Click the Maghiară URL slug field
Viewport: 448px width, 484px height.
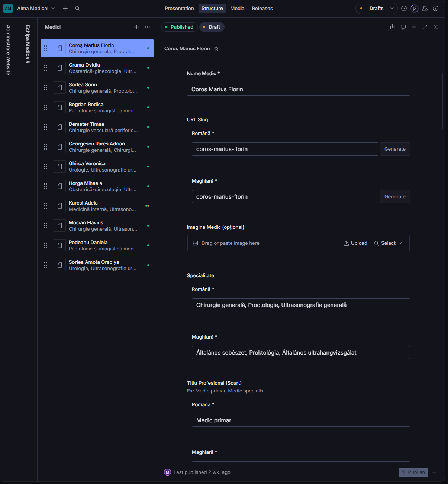[x=285, y=197]
